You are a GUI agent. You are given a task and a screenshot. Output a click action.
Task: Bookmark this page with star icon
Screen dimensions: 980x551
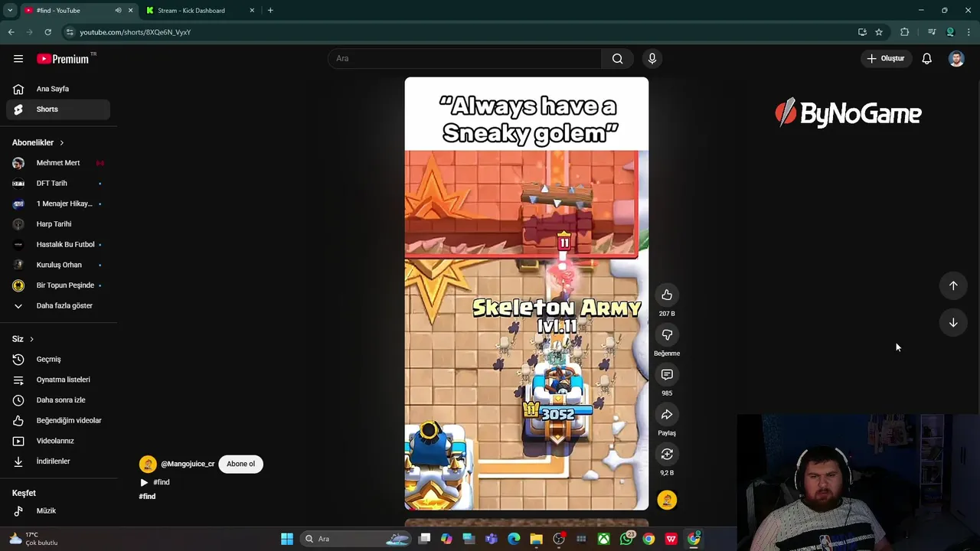click(x=879, y=32)
